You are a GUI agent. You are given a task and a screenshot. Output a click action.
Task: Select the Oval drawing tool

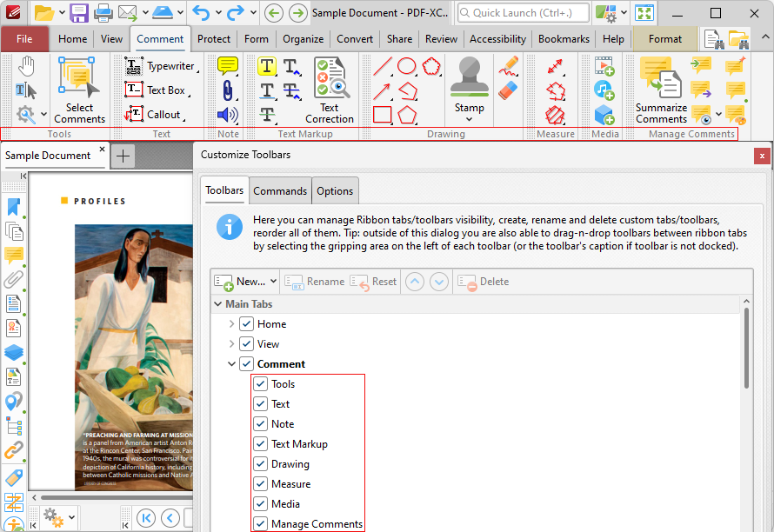click(x=407, y=66)
